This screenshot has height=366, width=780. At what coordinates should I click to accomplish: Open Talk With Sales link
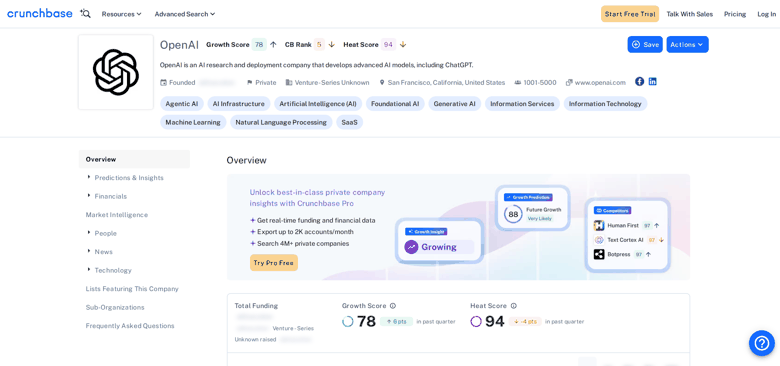(689, 14)
